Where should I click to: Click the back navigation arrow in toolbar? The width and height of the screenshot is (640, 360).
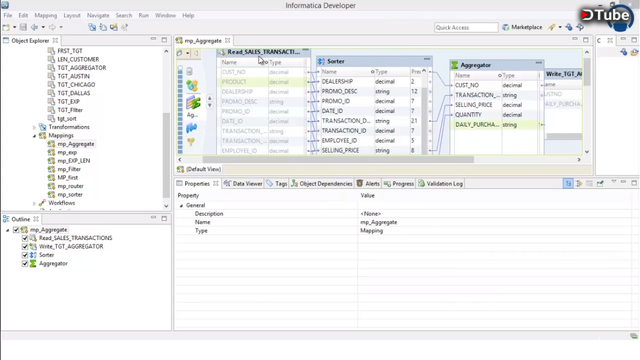point(34,27)
